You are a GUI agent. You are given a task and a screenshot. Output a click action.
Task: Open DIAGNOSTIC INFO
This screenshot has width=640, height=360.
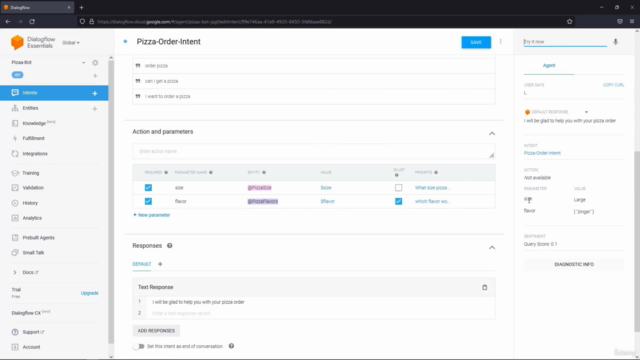click(x=574, y=264)
